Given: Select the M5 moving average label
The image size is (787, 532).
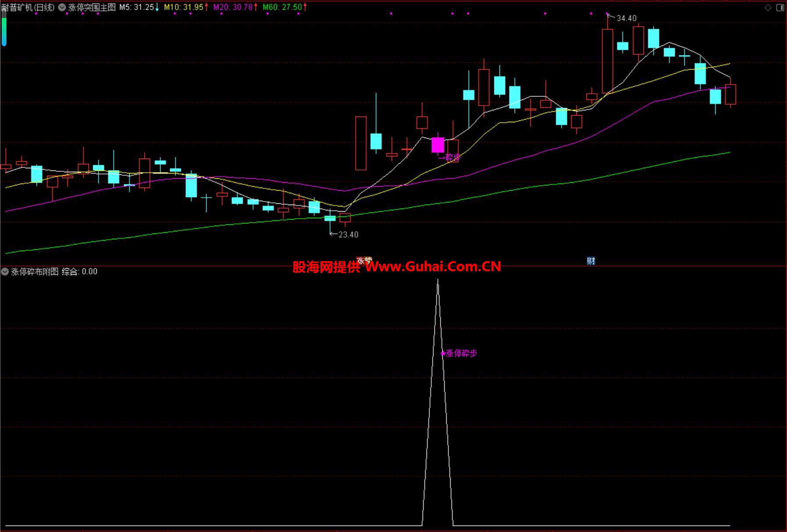Looking at the screenshot, I should click(137, 7).
